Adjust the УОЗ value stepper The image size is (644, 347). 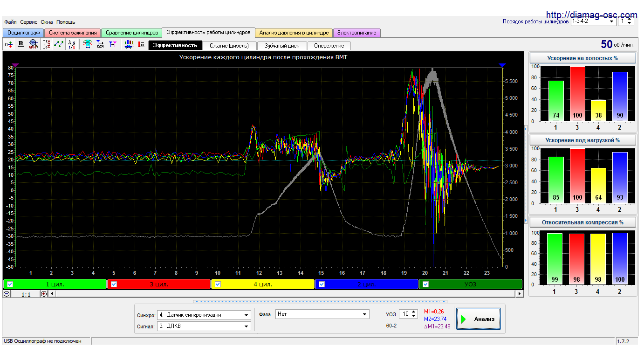click(413, 314)
